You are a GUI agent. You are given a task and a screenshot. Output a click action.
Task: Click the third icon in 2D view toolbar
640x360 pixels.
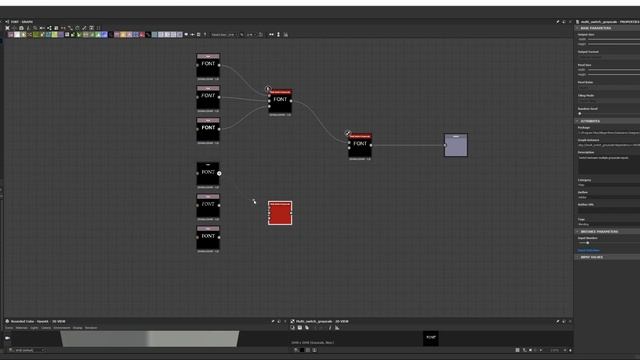click(x=307, y=328)
